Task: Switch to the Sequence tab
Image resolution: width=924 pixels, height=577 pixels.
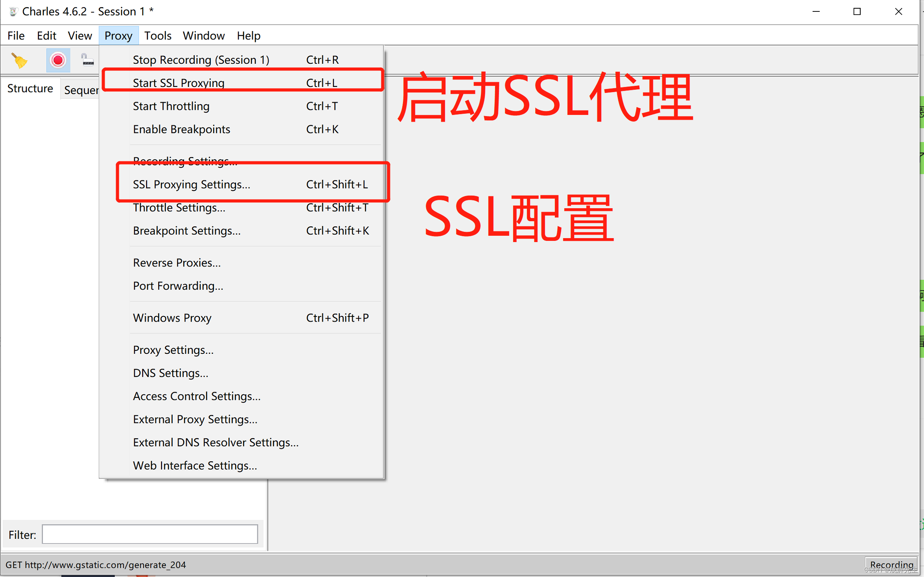Action: tap(81, 90)
